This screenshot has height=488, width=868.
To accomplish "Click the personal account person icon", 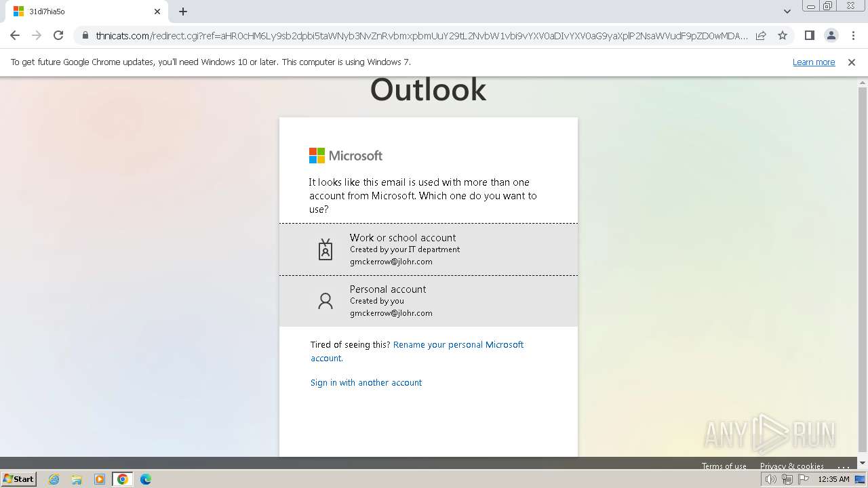I will pyautogui.click(x=325, y=301).
